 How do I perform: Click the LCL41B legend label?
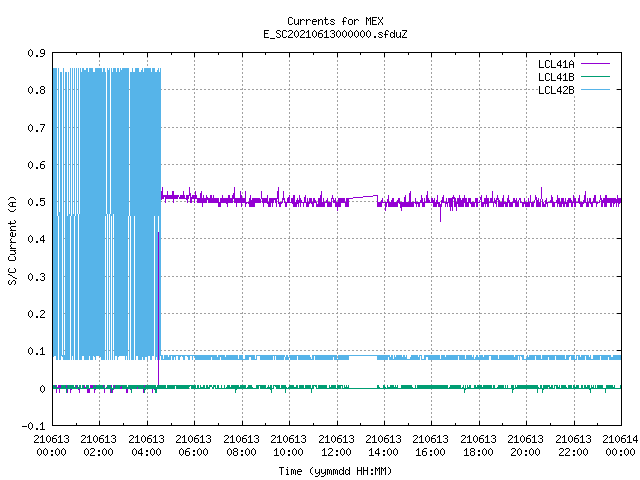[x=556, y=77]
